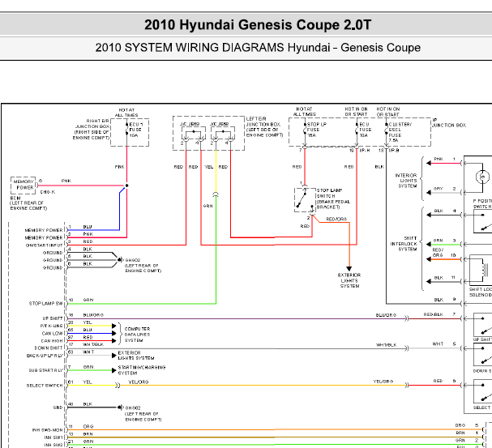Click the 'INH SW3-MON' pin label
The height and width of the screenshot is (448, 492).
[48, 430]
